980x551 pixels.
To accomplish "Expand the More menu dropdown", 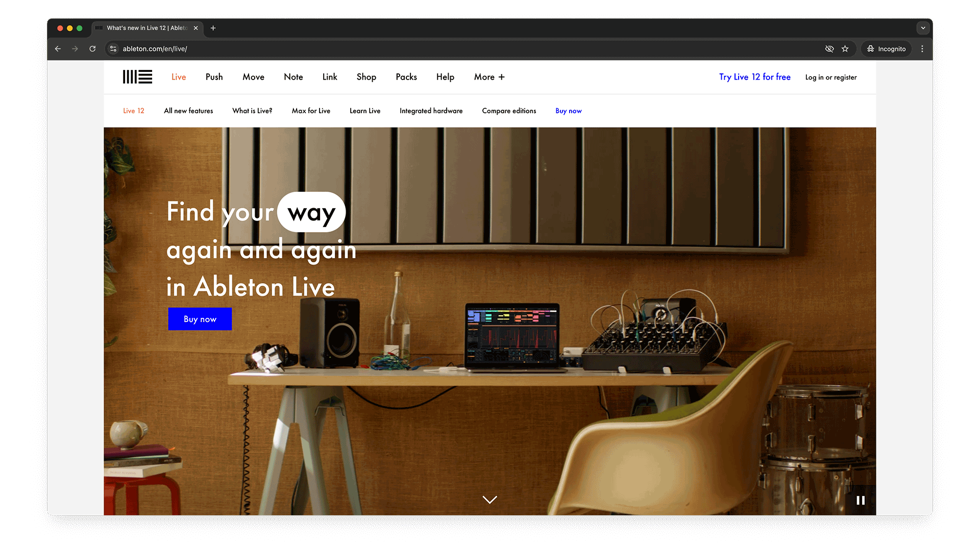I will tap(488, 77).
